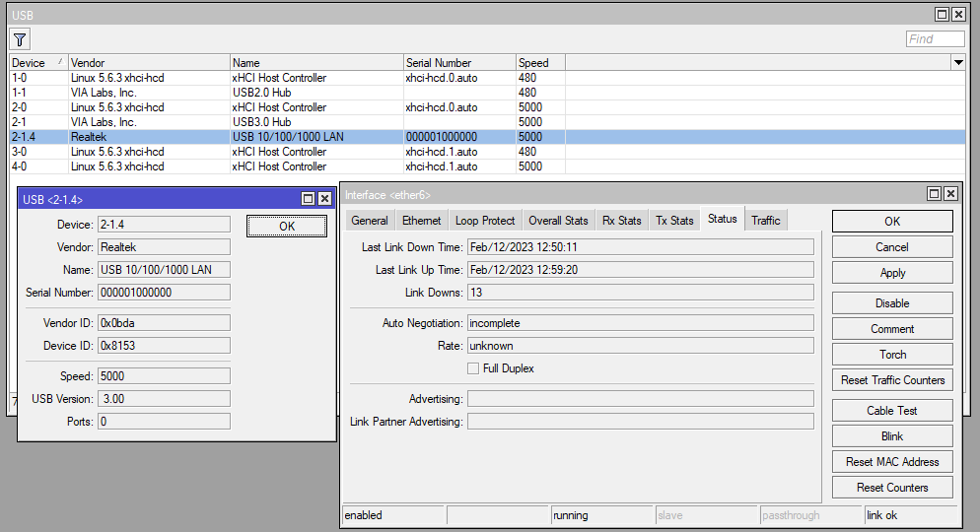Click the Vendor ID field 0x0bda
The height and width of the screenshot is (532, 980).
point(164,323)
